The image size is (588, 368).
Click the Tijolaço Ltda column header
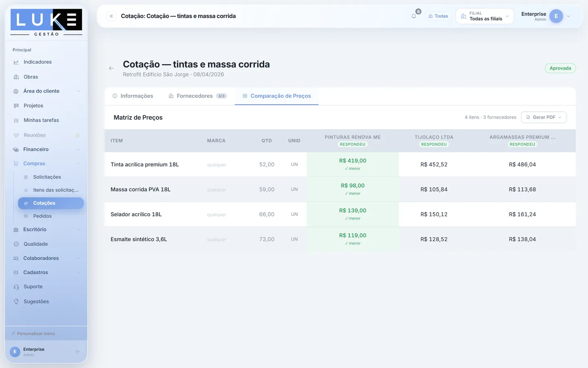pyautogui.click(x=434, y=141)
